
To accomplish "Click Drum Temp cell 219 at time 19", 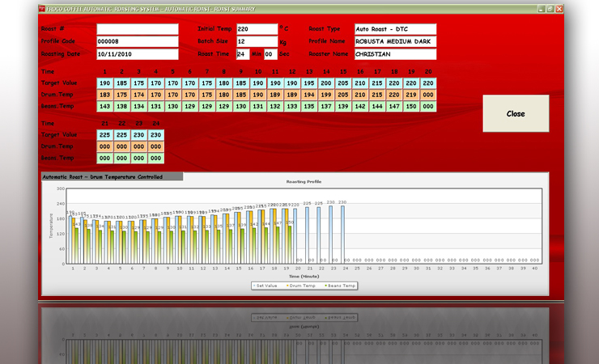I will (411, 95).
